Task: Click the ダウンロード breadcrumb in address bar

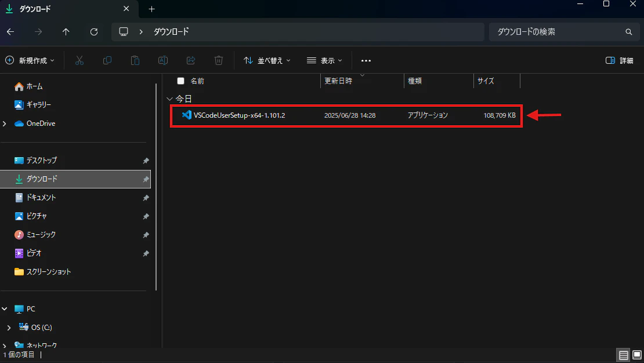Action: (171, 32)
